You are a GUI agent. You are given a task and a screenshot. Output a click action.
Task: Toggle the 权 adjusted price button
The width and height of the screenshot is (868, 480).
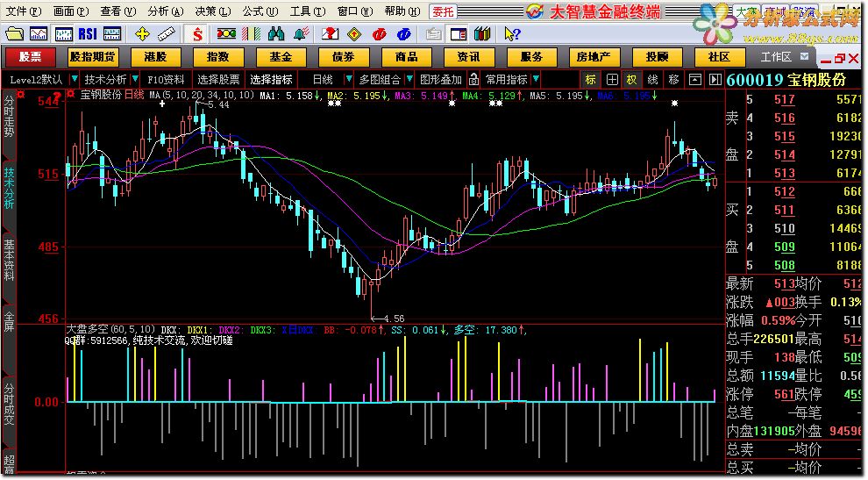(631, 80)
